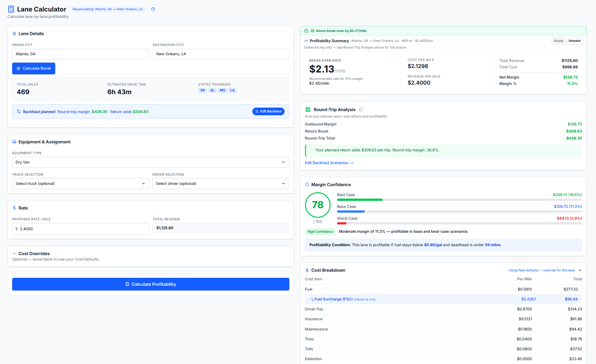Click the Cost Breakdown dollar icon
The height and width of the screenshot is (364, 596).
(x=307, y=270)
